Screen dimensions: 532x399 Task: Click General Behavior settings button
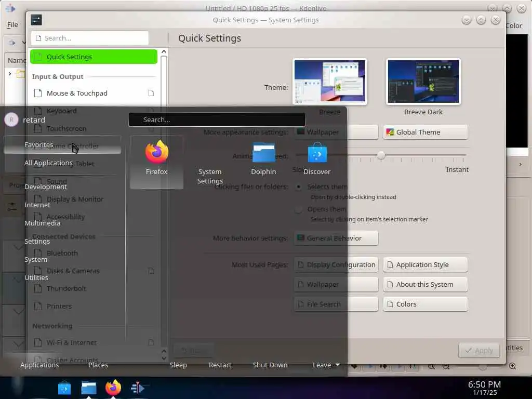(x=336, y=238)
